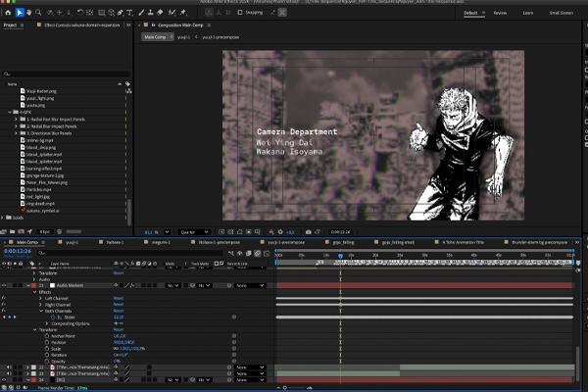The height and width of the screenshot is (392, 588).
Task: Open the RGB channel display icon
Action: (x=271, y=232)
